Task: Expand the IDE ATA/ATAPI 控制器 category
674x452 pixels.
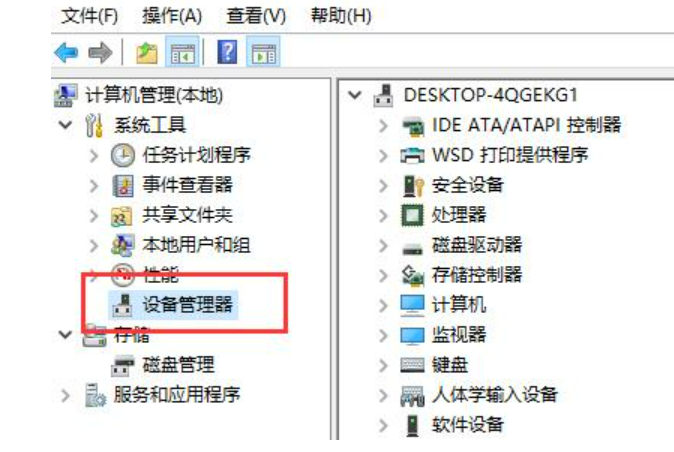Action: 383,125
